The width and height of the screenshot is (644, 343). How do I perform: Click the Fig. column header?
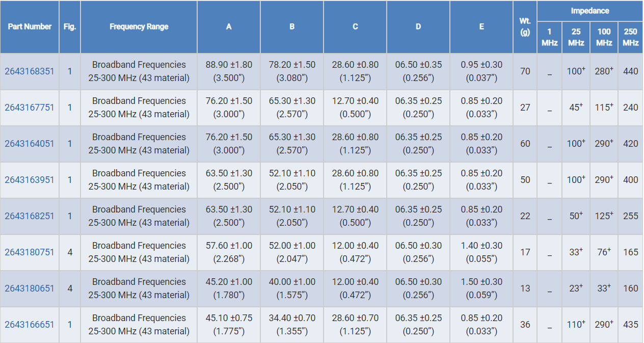pos(70,27)
